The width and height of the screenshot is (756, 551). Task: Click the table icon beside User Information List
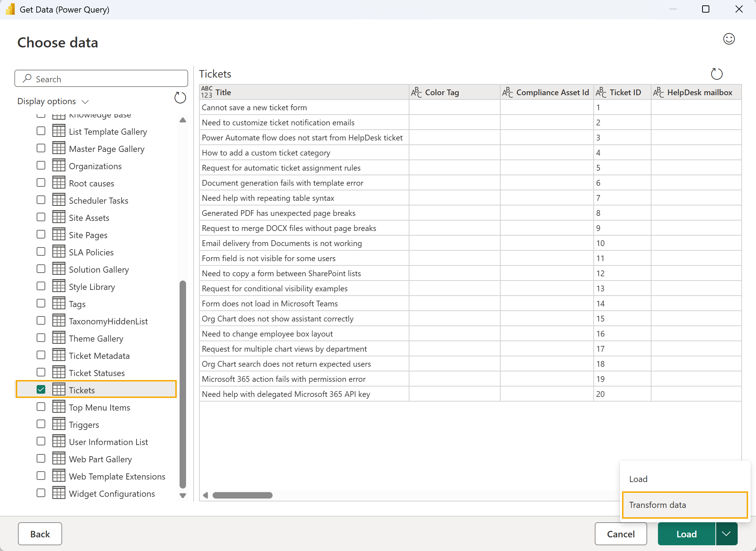[59, 441]
